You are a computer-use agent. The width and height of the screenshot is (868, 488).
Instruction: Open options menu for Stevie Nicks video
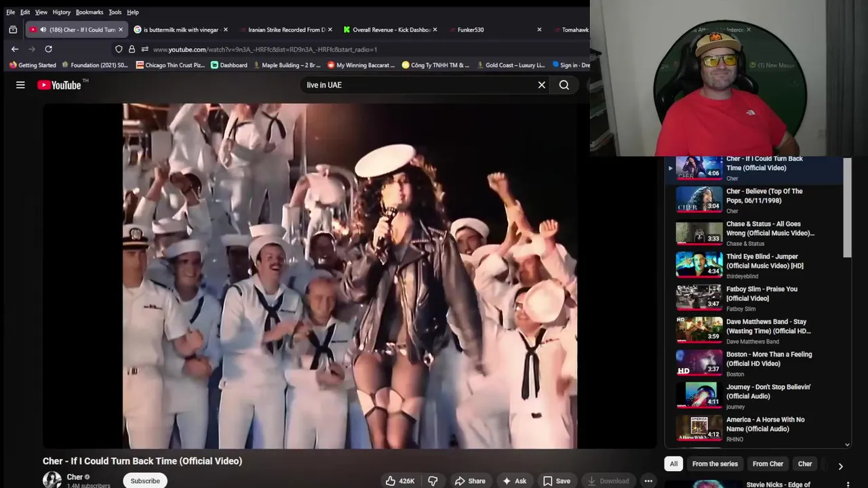(x=848, y=484)
